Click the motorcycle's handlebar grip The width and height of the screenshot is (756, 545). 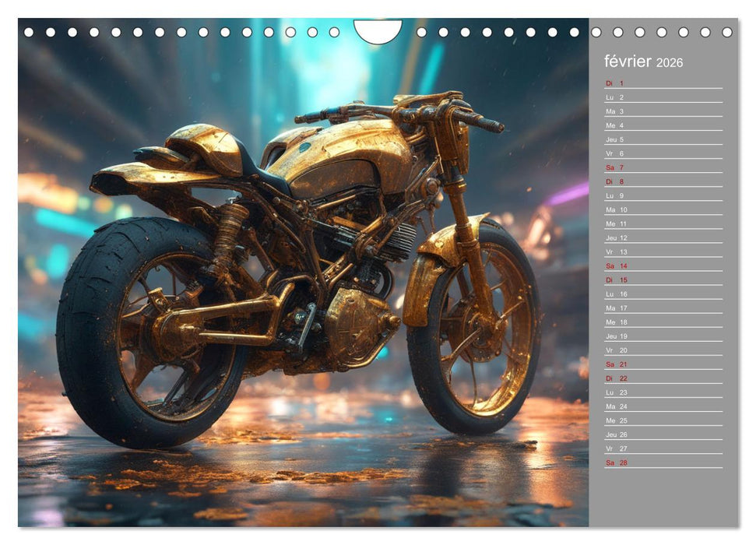click(x=483, y=121)
